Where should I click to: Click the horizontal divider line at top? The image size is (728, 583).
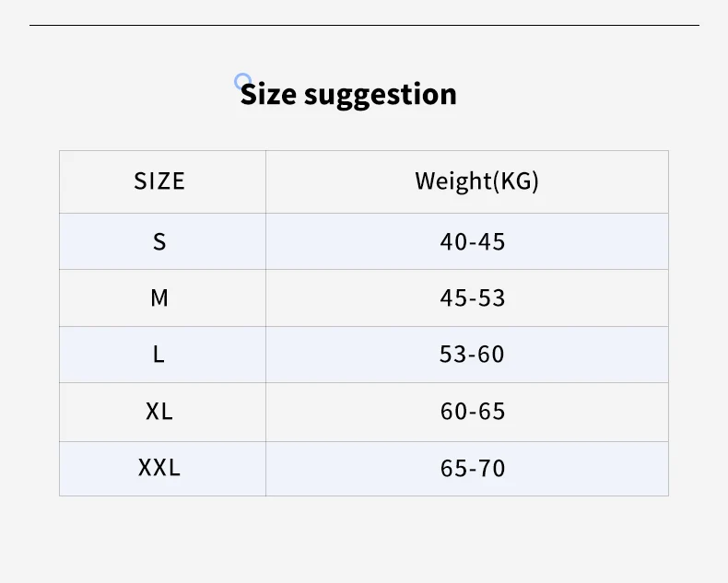click(364, 25)
